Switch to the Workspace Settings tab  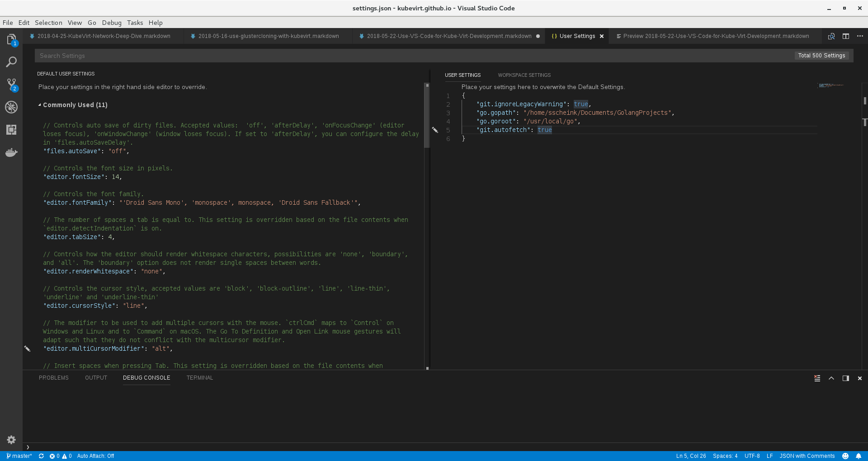524,75
